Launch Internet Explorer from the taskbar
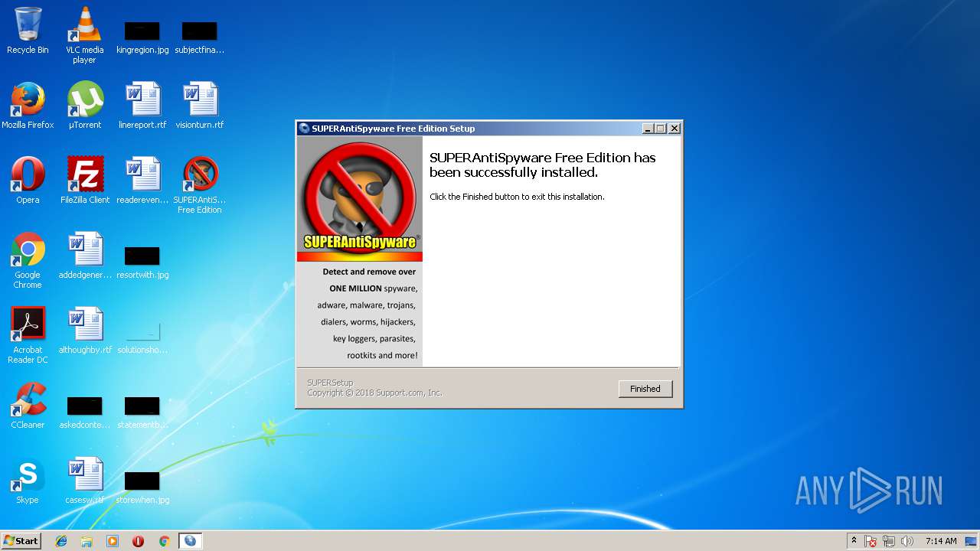This screenshot has width=980, height=551. coord(61,541)
